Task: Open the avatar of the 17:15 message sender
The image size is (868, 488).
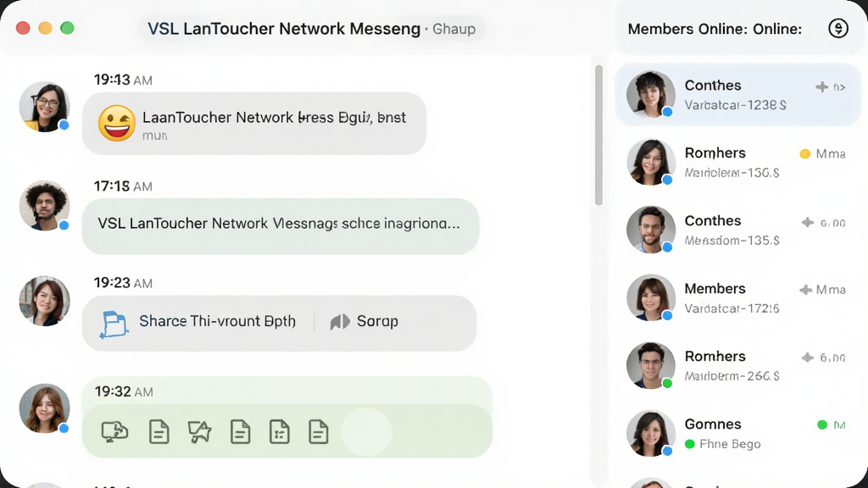Action: pos(44,205)
